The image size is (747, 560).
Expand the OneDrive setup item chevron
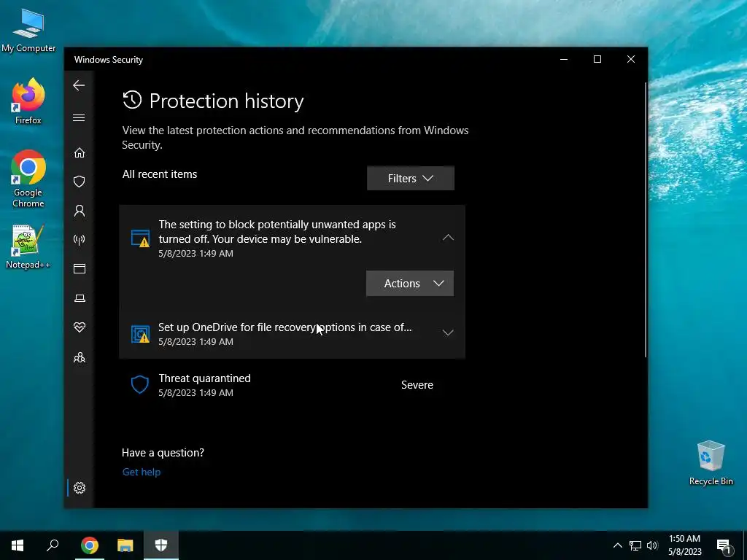pos(448,332)
